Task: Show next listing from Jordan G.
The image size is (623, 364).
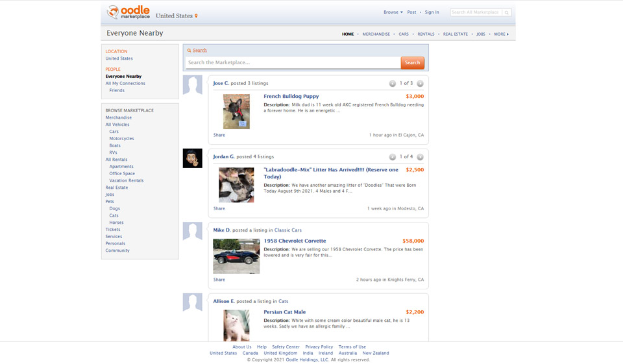Action: click(420, 157)
